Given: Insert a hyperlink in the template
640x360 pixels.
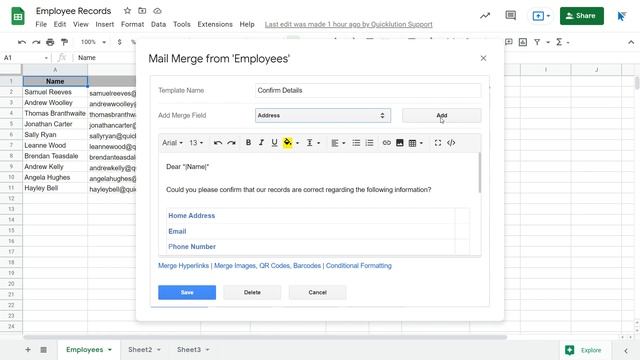Looking at the screenshot, I should 387,143.
